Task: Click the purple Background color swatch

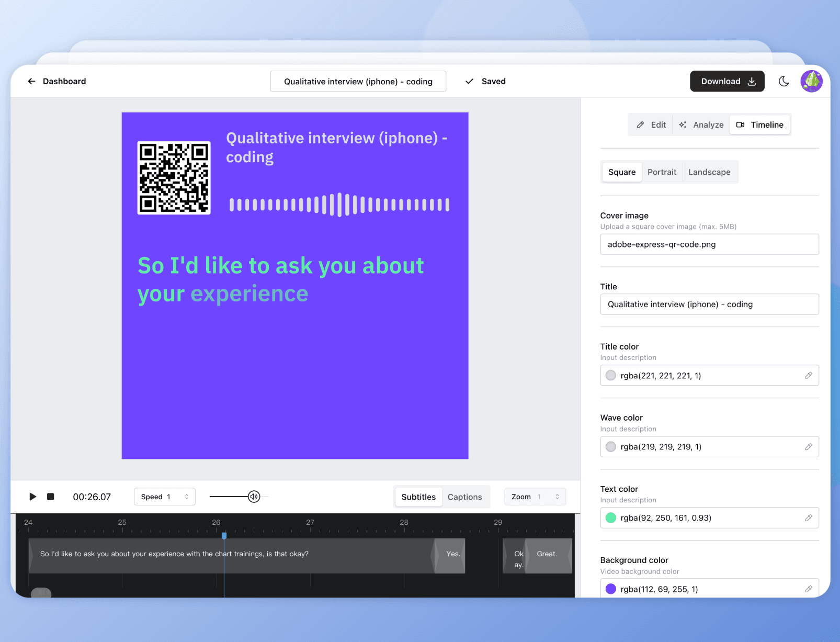Action: (x=610, y=589)
